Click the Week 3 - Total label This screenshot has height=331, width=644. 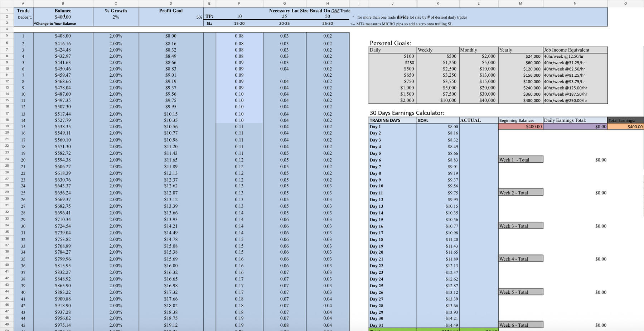(x=521, y=226)
